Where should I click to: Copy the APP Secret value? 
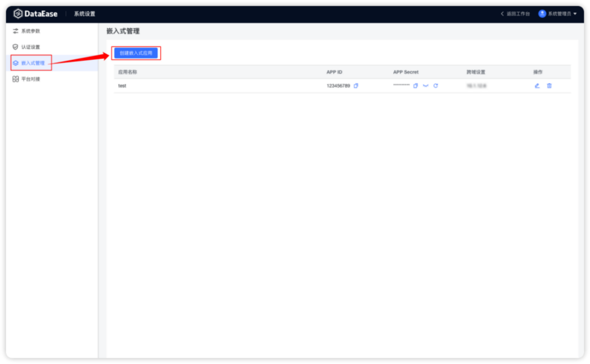point(416,85)
